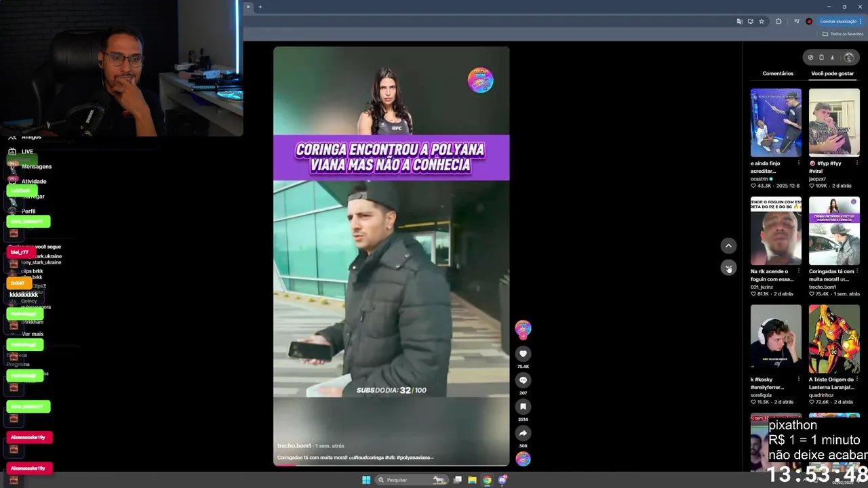The width and height of the screenshot is (868, 488).
Task: Open the comments bubble icon on the video
Action: (x=523, y=380)
